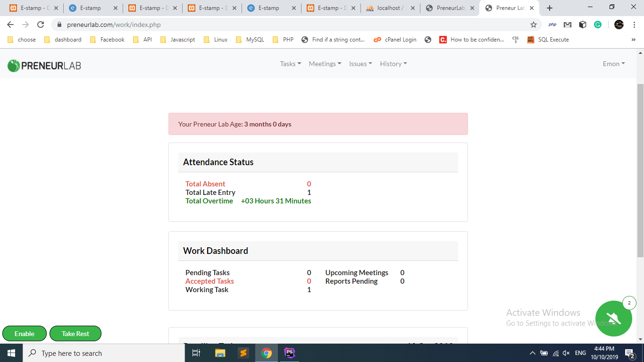644x362 pixels.
Task: Open 'How to be confiden...' bookmark
Action: coord(472,40)
